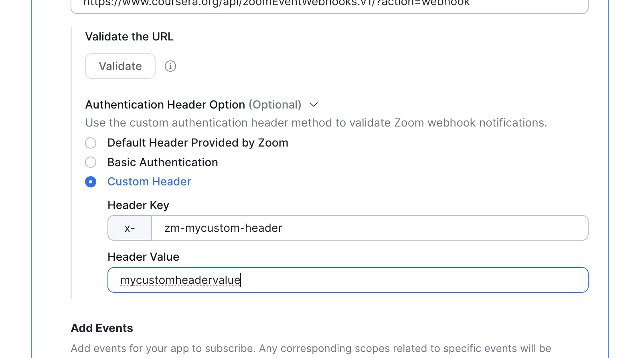Viewport: 644px width, 358px height.
Task: Click the "Custom Header" blue label text
Action: click(149, 182)
